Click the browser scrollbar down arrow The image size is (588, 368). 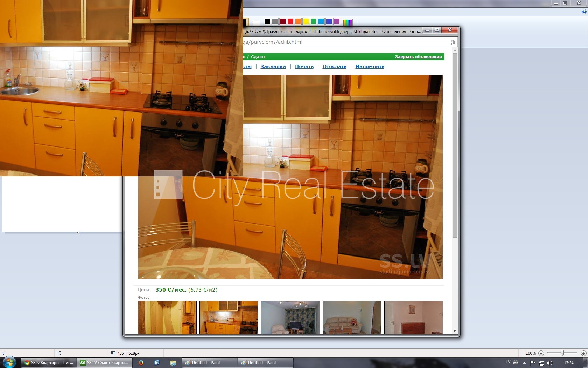tap(455, 331)
